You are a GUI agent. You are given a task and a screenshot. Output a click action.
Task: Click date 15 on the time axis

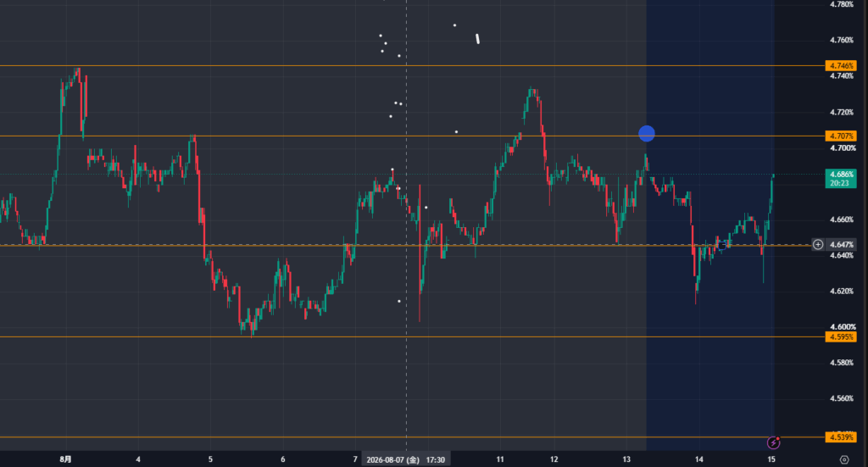[771, 459]
